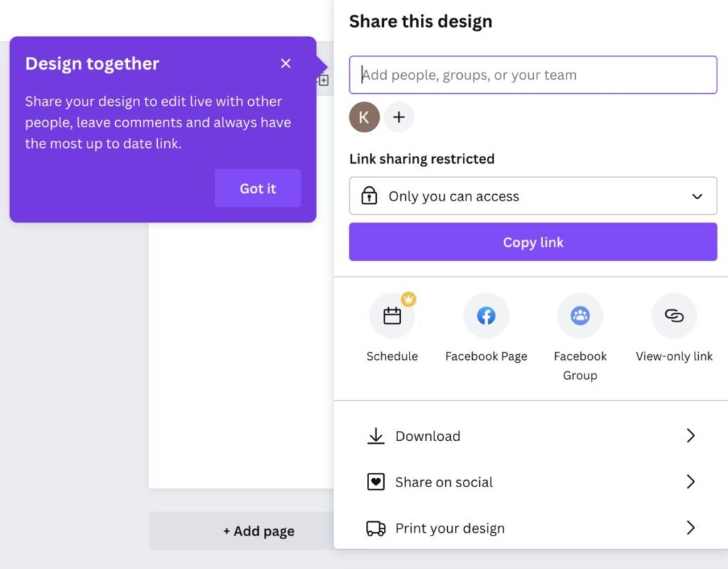Click the K user avatar

364,117
